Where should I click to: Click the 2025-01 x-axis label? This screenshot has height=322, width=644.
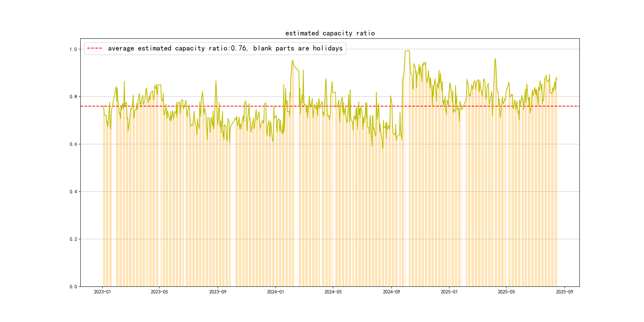449,292
